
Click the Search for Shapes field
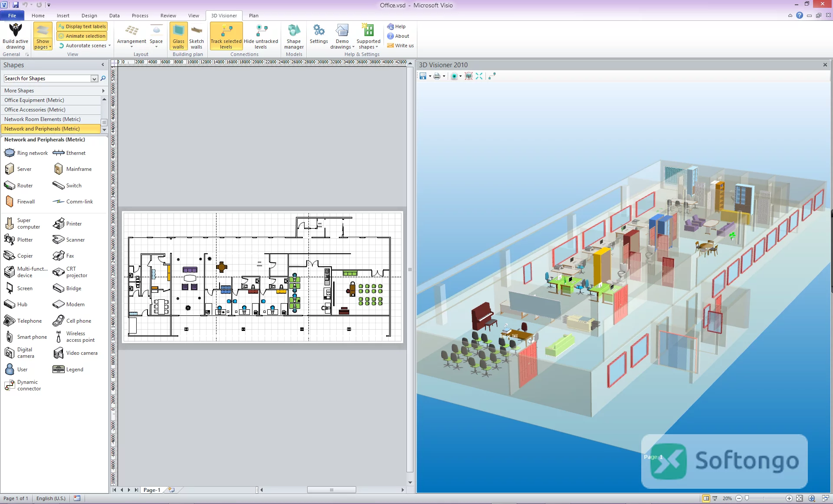(x=47, y=79)
